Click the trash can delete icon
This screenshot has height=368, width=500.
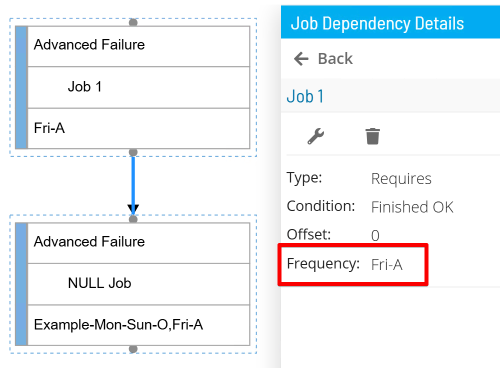372,136
